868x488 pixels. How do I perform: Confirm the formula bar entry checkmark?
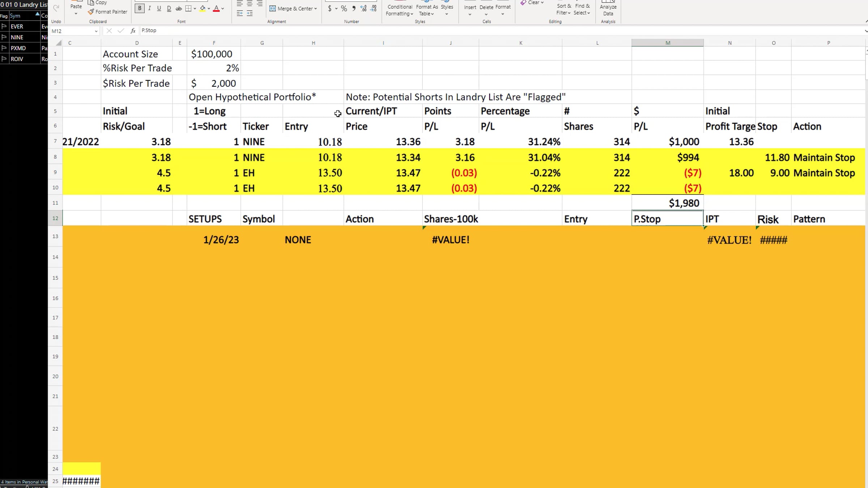click(x=121, y=31)
